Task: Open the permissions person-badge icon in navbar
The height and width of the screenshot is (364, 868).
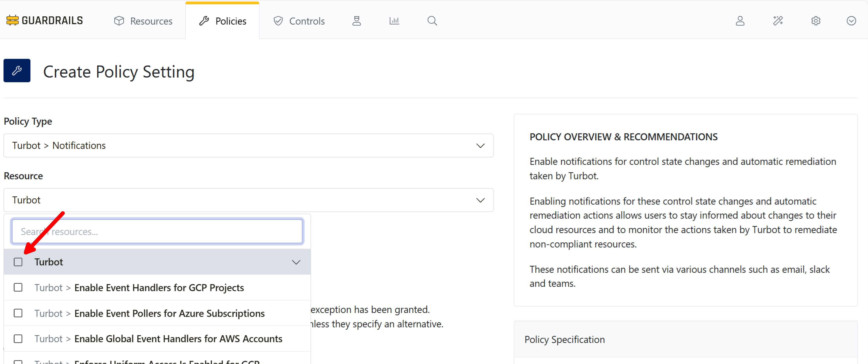Action: (357, 21)
